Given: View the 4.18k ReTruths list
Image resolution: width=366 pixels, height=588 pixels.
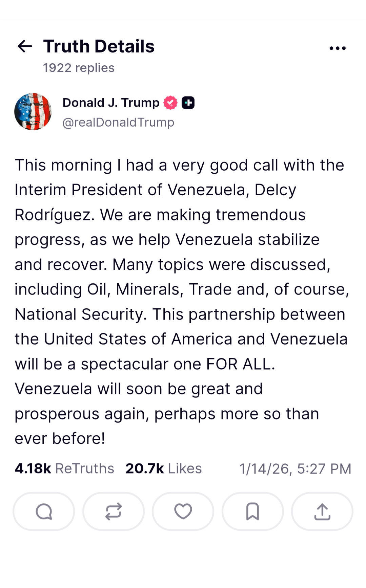Looking at the screenshot, I should point(64,469).
